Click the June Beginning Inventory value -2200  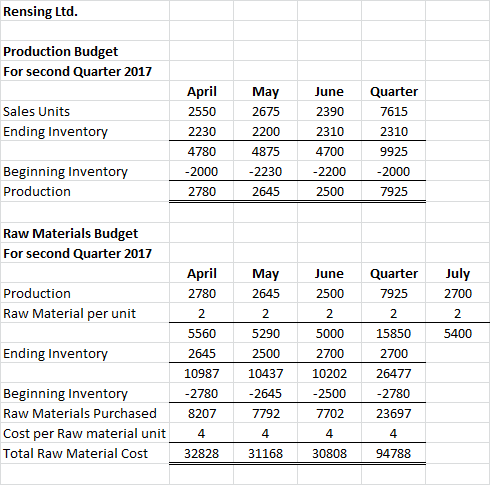click(x=330, y=172)
